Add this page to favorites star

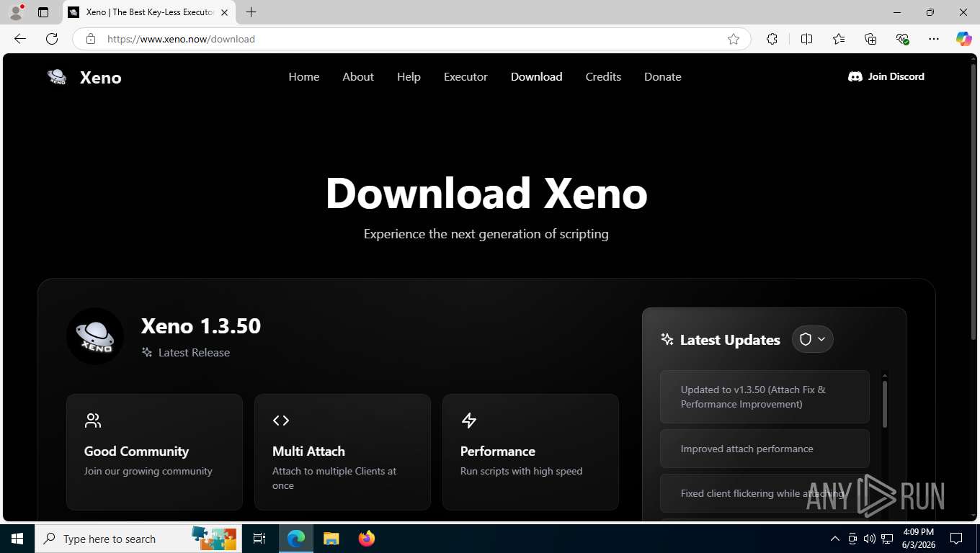(734, 39)
